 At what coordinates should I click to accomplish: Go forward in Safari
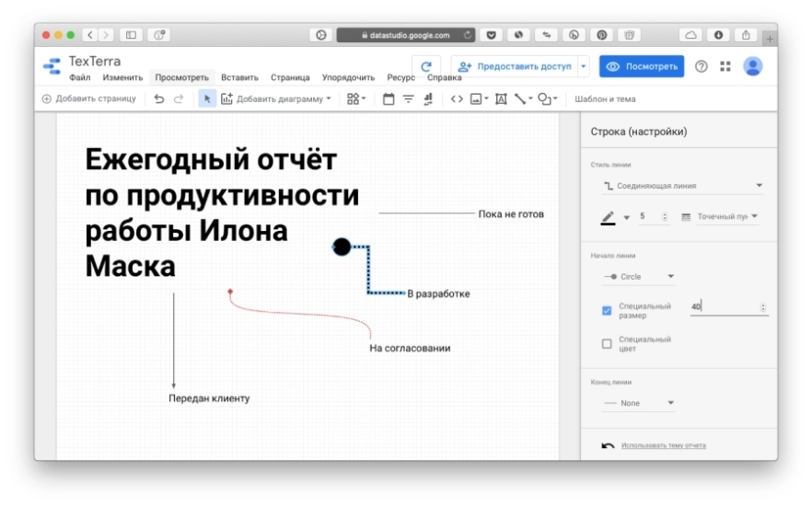pos(106,35)
